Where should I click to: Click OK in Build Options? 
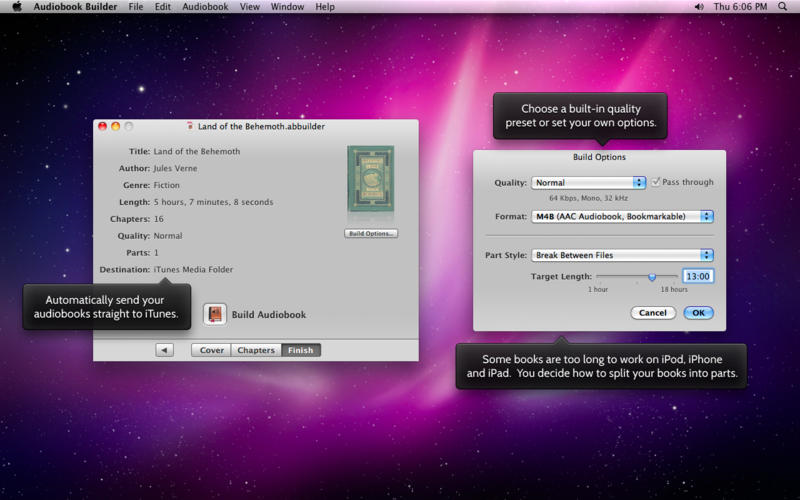coord(698,313)
